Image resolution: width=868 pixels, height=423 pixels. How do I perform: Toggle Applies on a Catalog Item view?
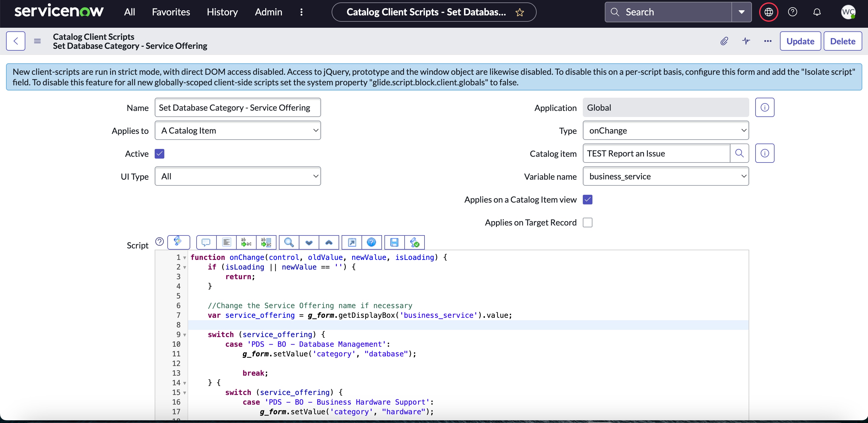(587, 200)
